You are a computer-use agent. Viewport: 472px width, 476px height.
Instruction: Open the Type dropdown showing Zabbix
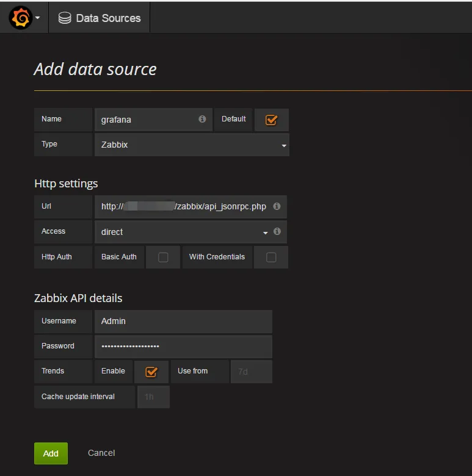[x=191, y=145]
